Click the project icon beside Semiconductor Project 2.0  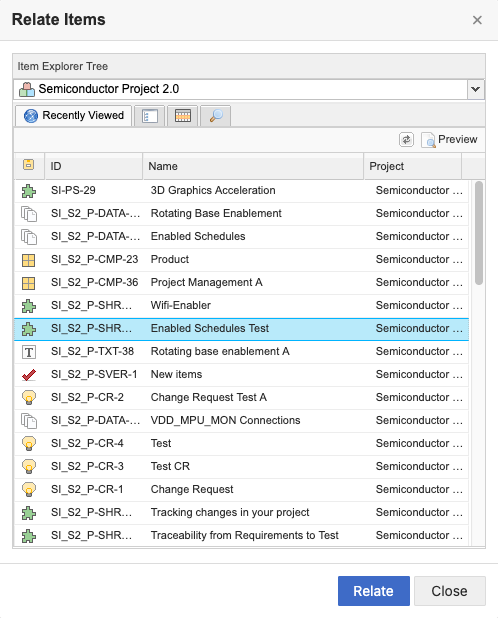27,89
